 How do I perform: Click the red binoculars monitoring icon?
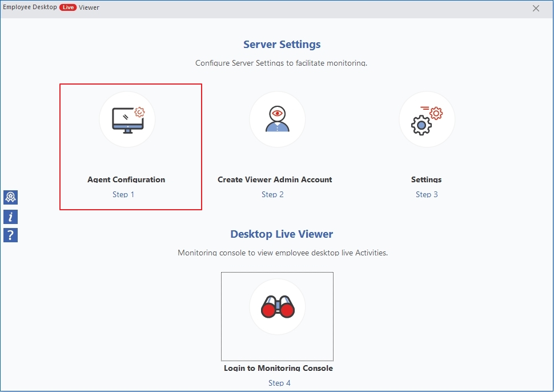[277, 307]
